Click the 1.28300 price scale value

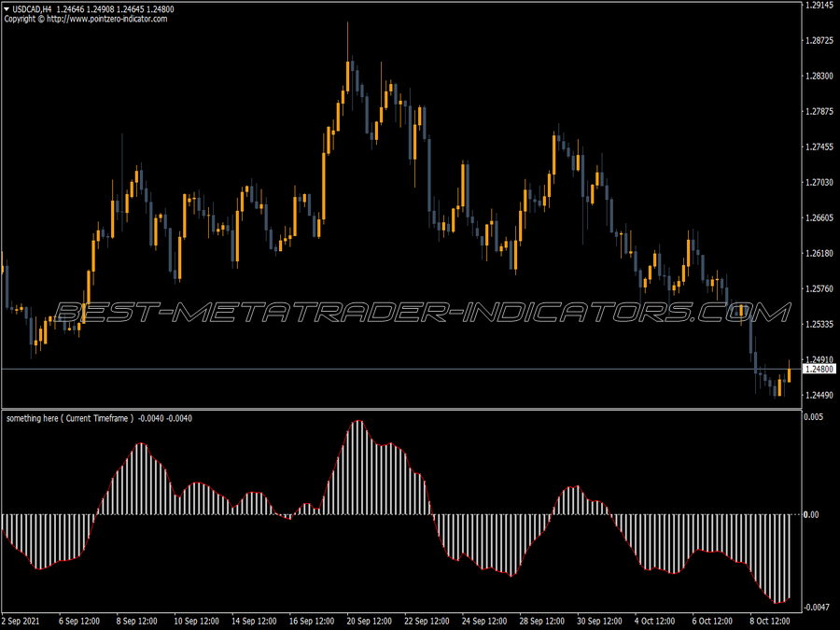click(x=819, y=77)
